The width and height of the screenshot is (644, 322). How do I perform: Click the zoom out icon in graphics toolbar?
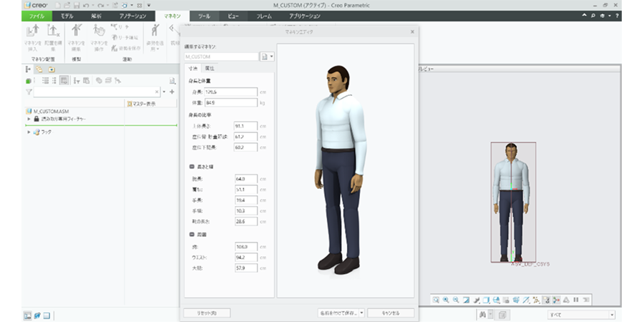point(455,299)
